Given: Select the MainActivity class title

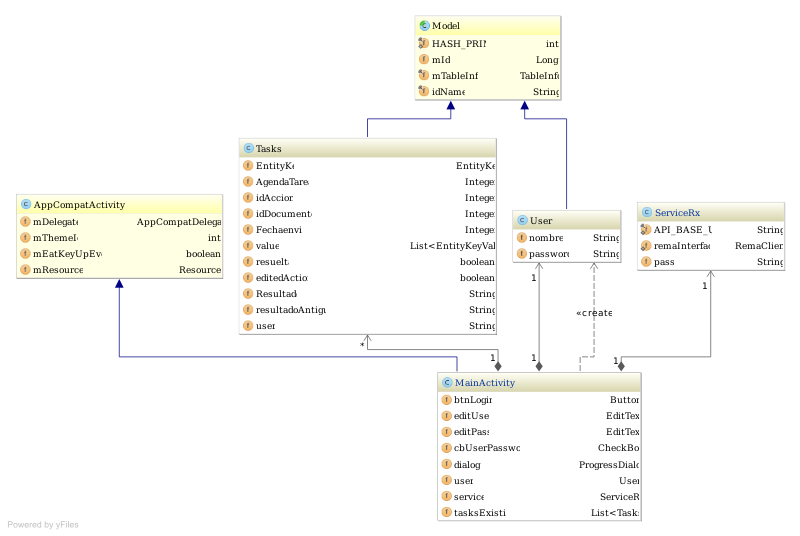Looking at the screenshot, I should tap(485, 382).
